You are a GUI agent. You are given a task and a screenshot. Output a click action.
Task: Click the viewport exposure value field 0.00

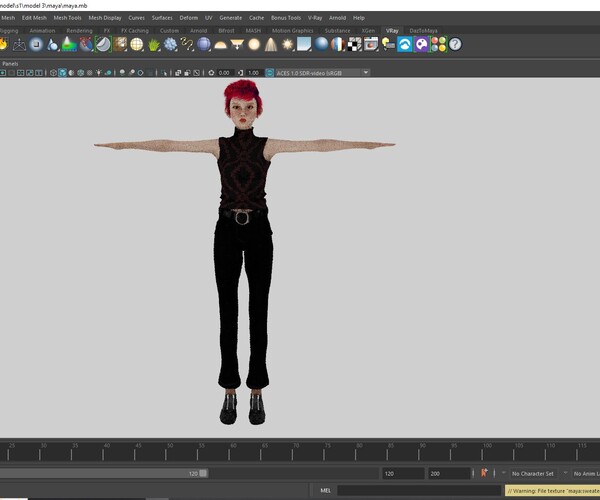pyautogui.click(x=224, y=73)
